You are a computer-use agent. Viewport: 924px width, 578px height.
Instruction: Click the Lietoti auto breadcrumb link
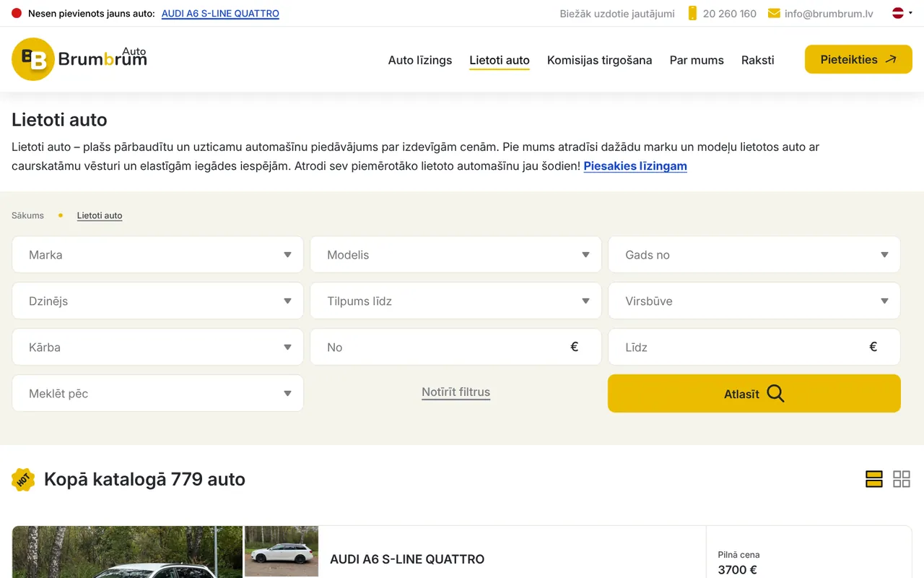coord(100,215)
